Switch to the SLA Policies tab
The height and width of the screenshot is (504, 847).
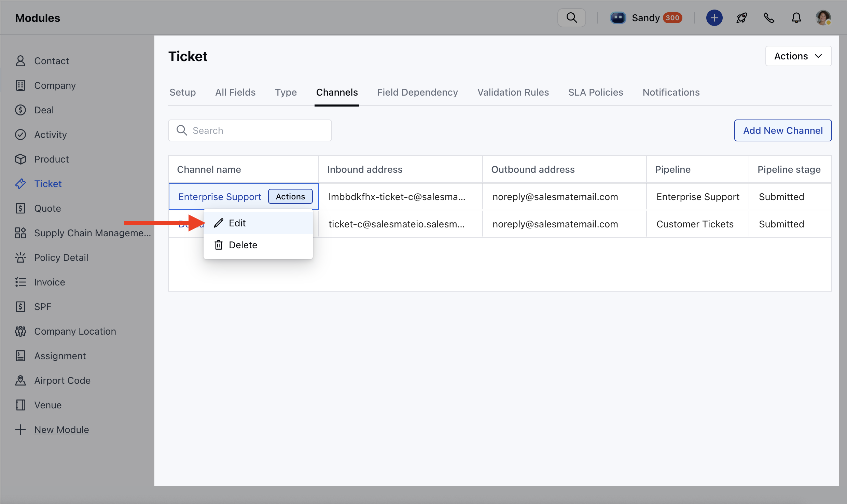click(x=596, y=92)
